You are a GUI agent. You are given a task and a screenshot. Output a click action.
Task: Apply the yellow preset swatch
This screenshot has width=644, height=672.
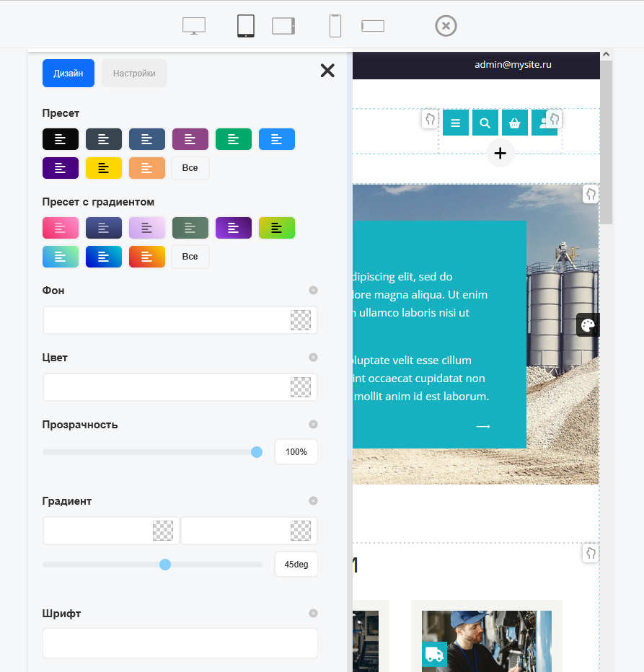coord(104,168)
